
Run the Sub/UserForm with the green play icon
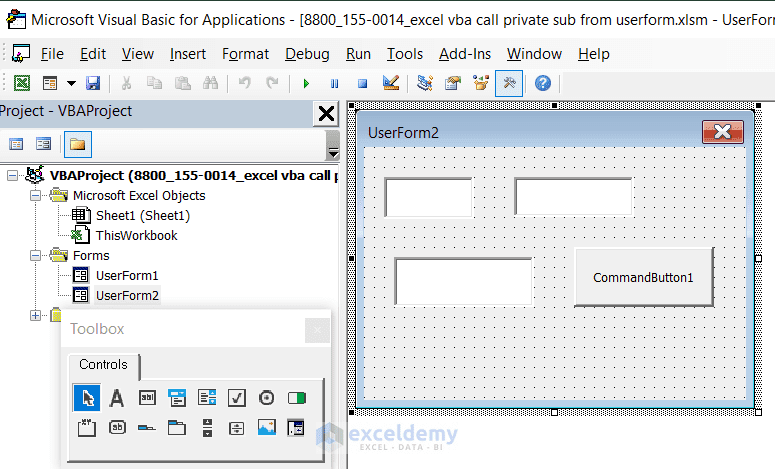pos(306,84)
